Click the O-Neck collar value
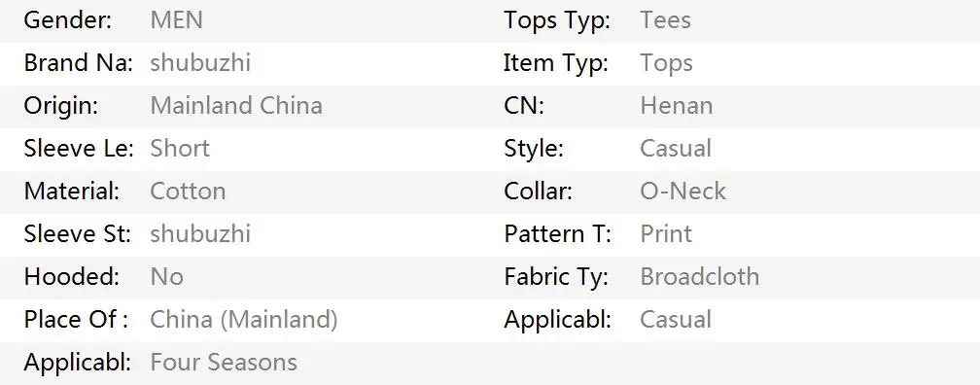The image size is (980, 385). 683,191
